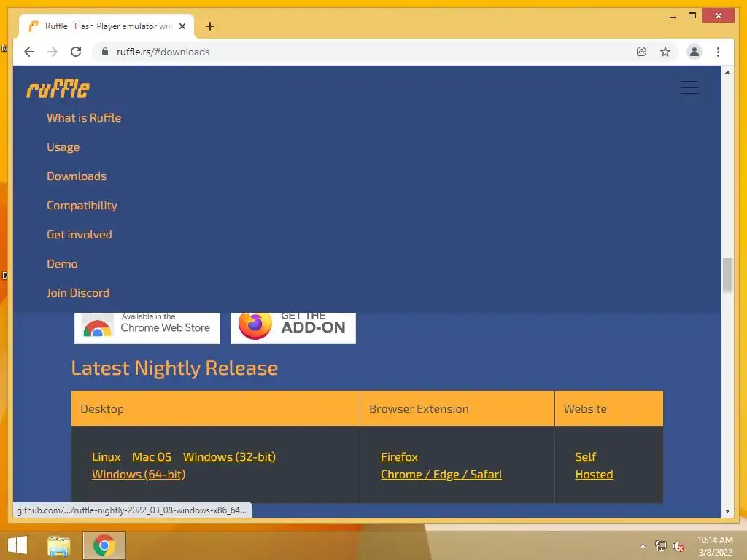Click the Website column header
The image size is (747, 560).
(x=609, y=408)
